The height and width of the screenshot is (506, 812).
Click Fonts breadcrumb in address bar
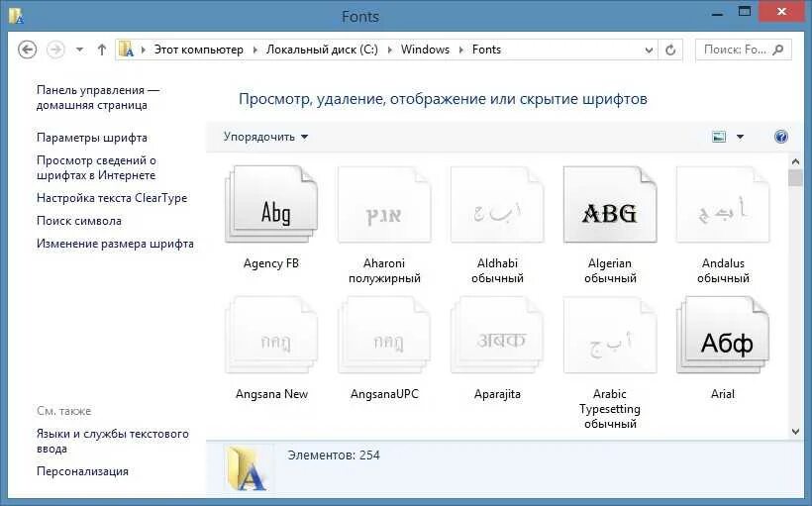pos(486,50)
